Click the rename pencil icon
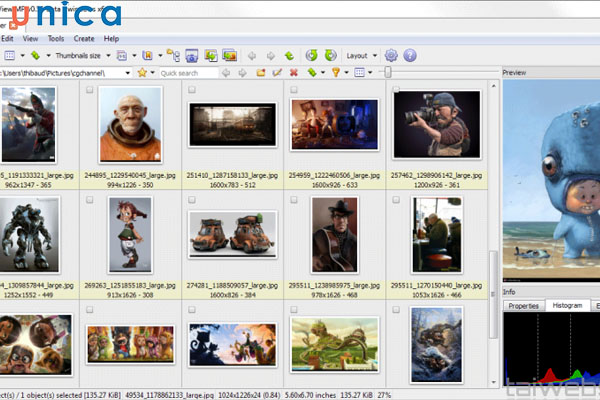Screen dimensions: 600x400 point(277,72)
